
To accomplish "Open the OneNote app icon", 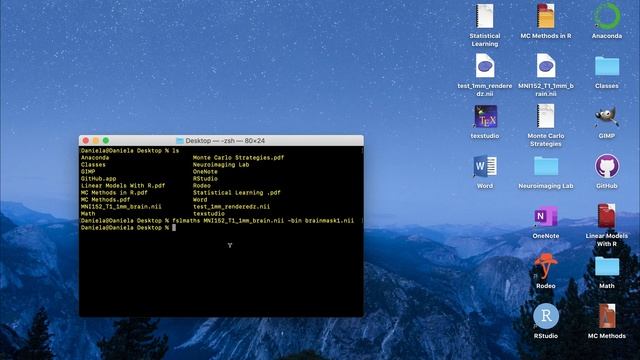I will coord(546,217).
